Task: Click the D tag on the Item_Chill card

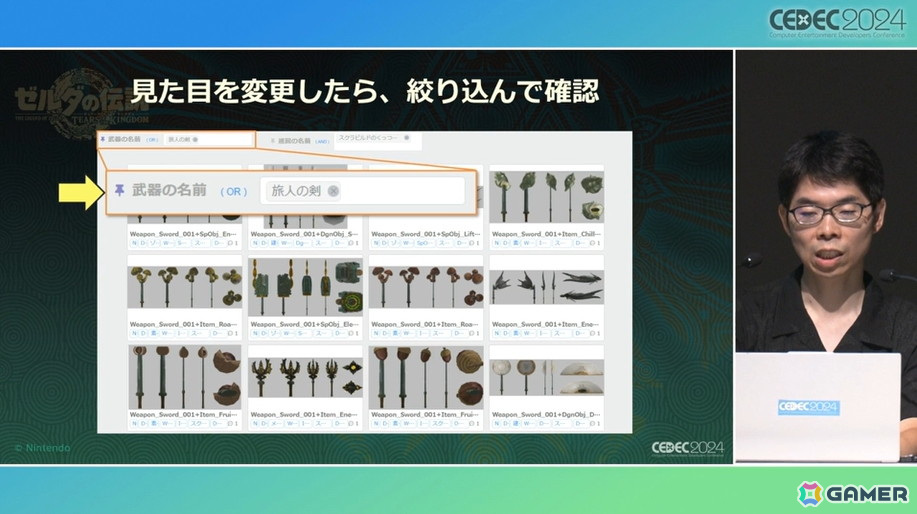Action: (505, 243)
